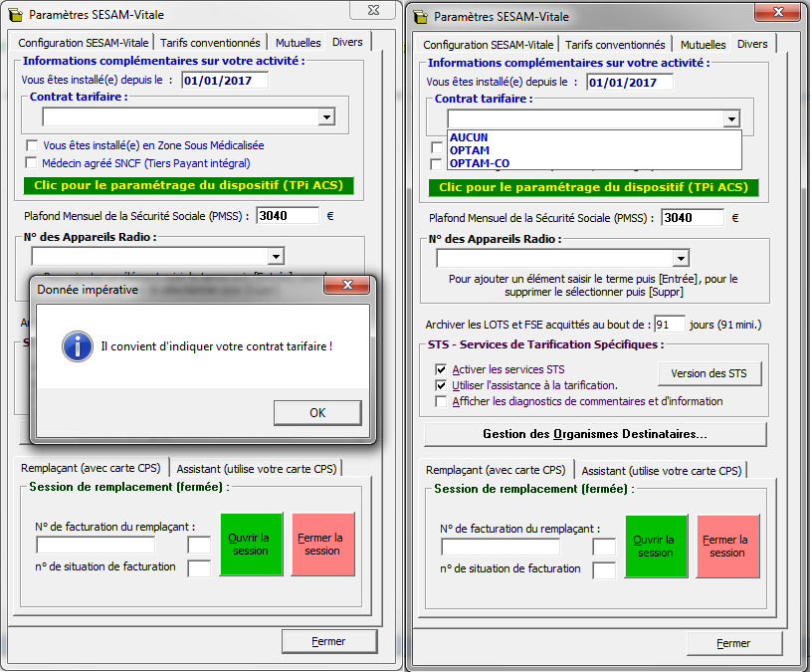Open N° des Appareils Radio dropdown in left window
812x672 pixels.
click(x=276, y=256)
